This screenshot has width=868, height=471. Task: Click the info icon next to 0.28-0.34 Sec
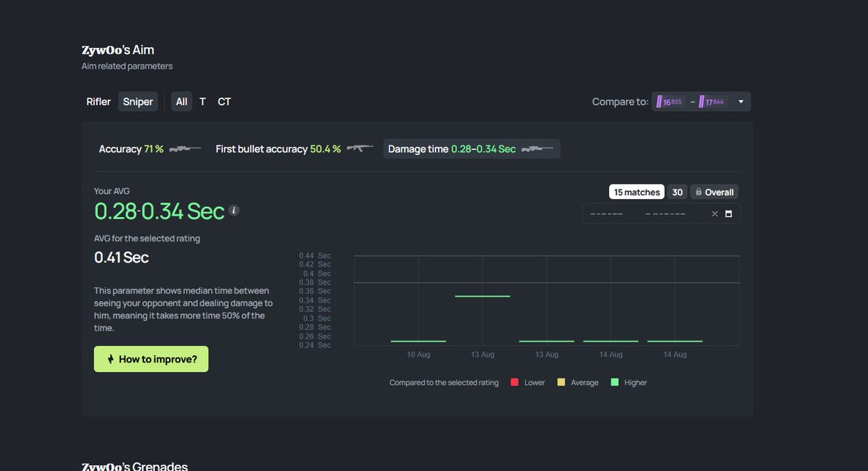click(x=234, y=211)
